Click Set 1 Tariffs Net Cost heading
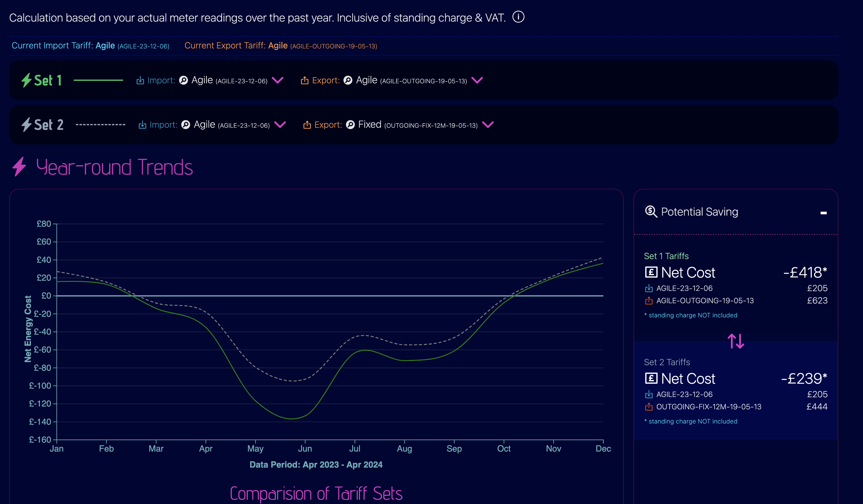863x504 pixels. pos(688,273)
